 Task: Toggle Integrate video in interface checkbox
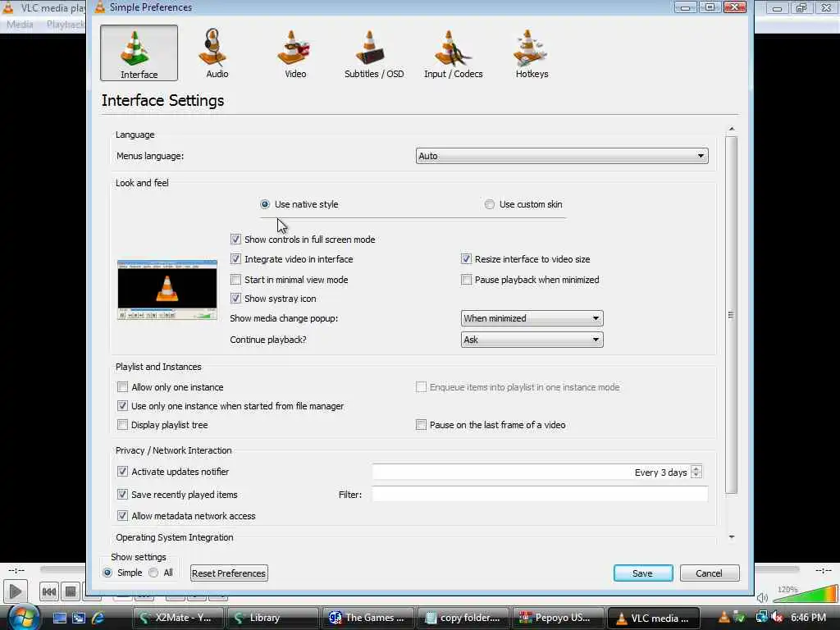tap(235, 258)
